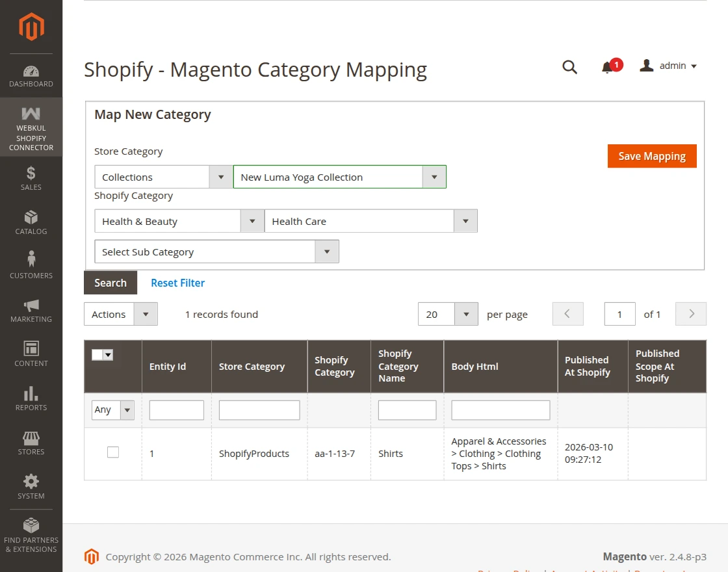Select the checkbox for entity row 1
728x572 pixels.
click(x=113, y=451)
